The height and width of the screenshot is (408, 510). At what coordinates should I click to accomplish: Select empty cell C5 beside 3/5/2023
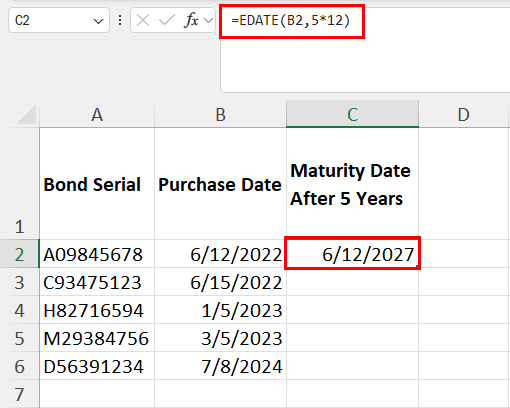pos(352,338)
